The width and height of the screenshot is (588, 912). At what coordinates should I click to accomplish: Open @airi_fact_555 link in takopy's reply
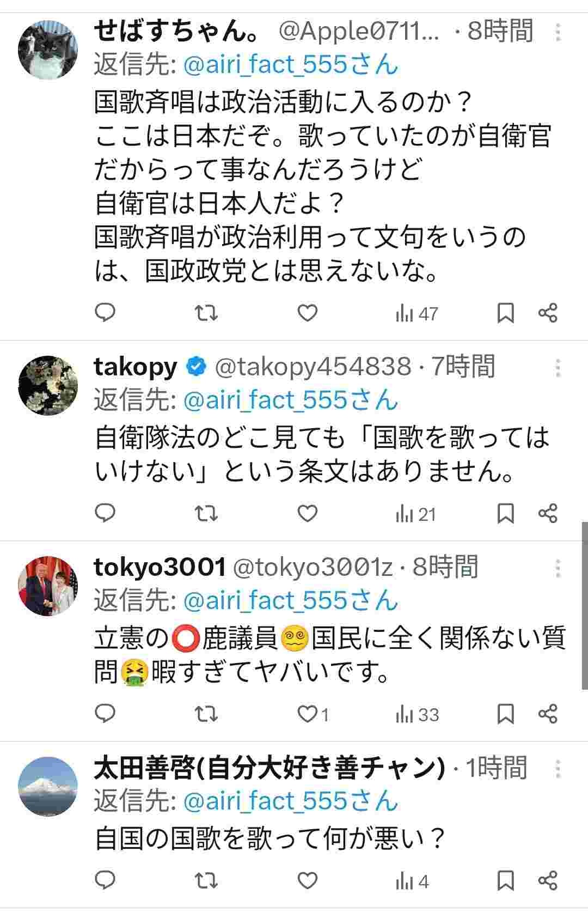pos(291,400)
